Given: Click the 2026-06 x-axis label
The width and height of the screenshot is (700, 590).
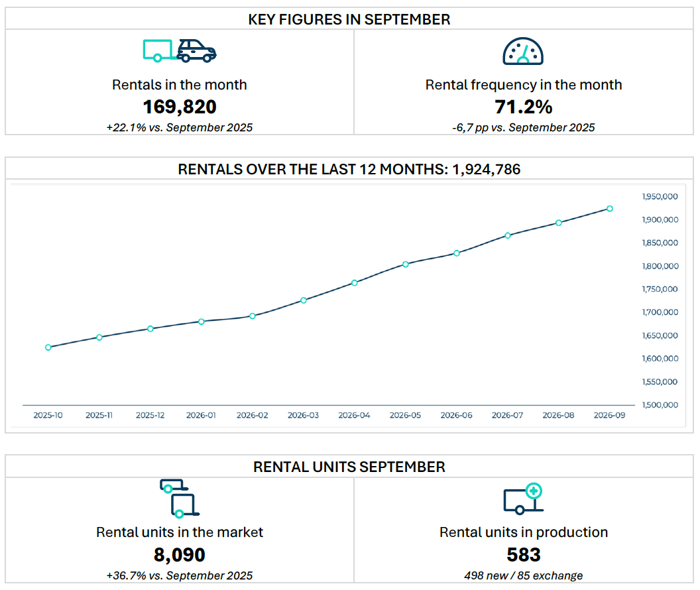Looking at the screenshot, I should click(x=457, y=416).
